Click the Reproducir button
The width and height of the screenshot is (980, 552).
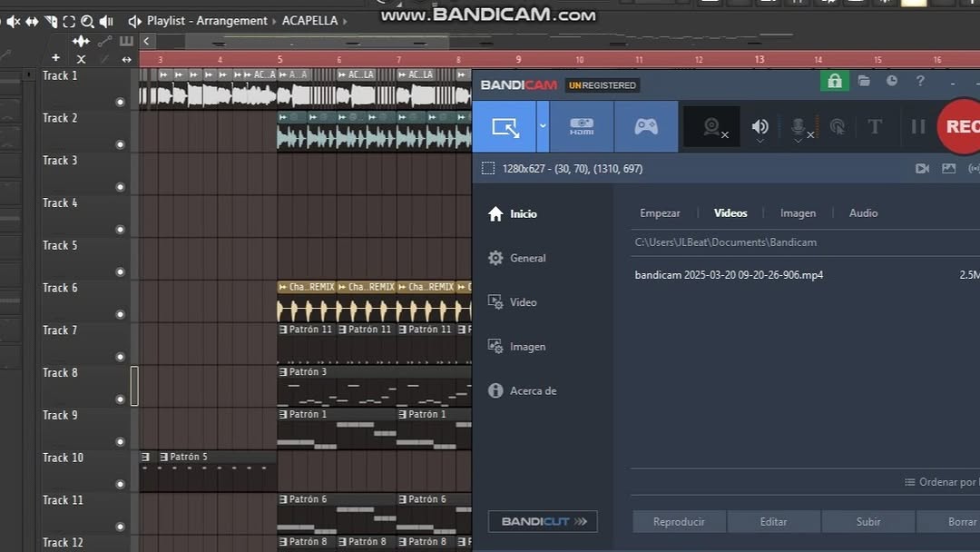pyautogui.click(x=679, y=522)
